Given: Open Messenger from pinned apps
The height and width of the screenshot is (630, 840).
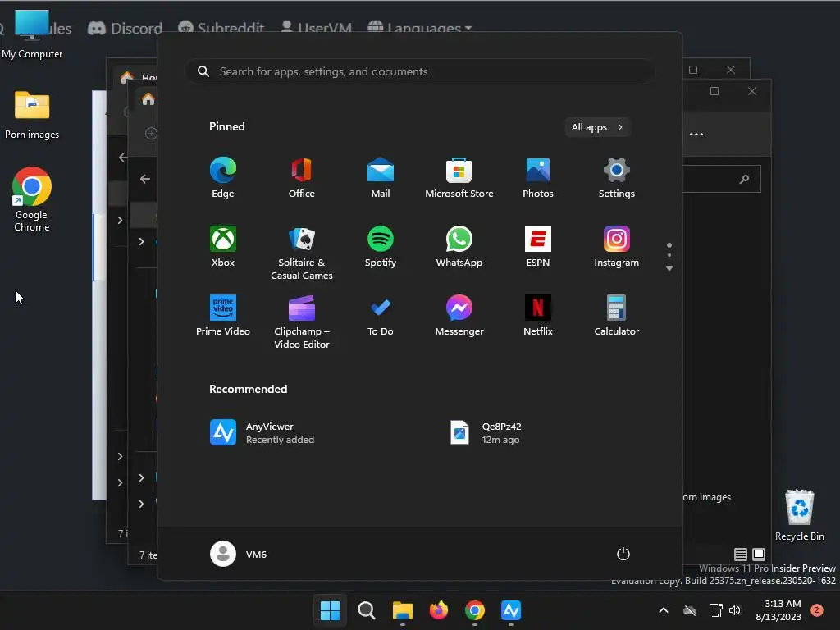Looking at the screenshot, I should [x=459, y=316].
